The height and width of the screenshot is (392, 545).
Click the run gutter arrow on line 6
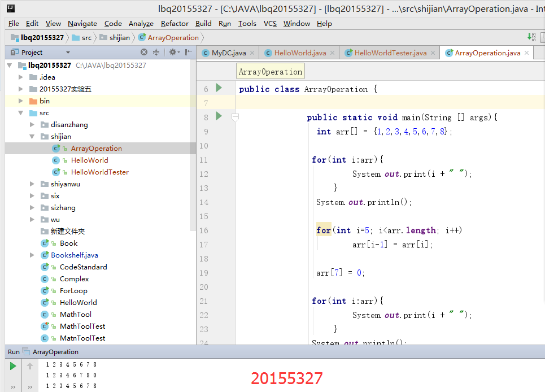[x=219, y=88]
